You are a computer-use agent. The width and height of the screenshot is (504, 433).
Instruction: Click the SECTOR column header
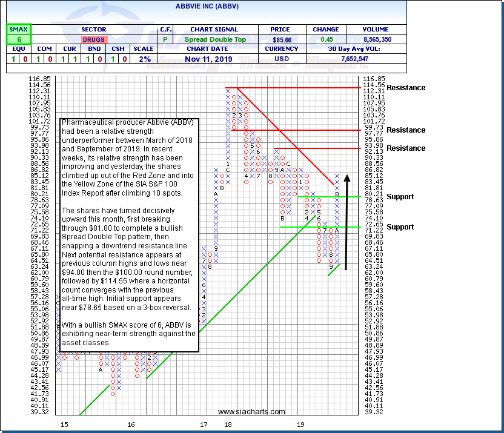pos(93,29)
